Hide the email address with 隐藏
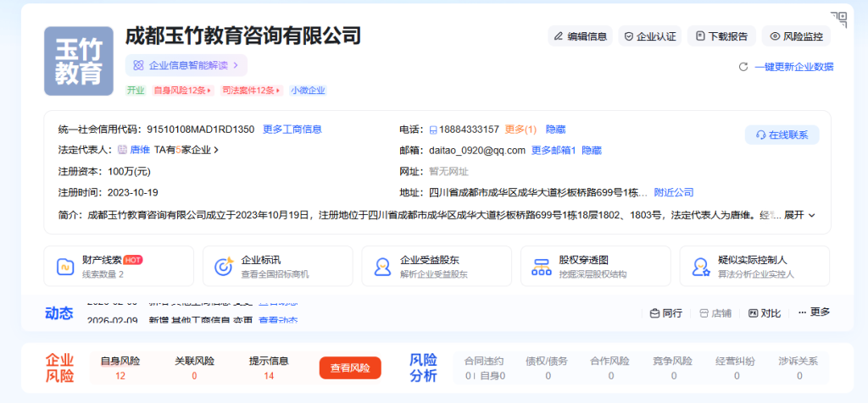The image size is (868, 403). pyautogui.click(x=592, y=150)
